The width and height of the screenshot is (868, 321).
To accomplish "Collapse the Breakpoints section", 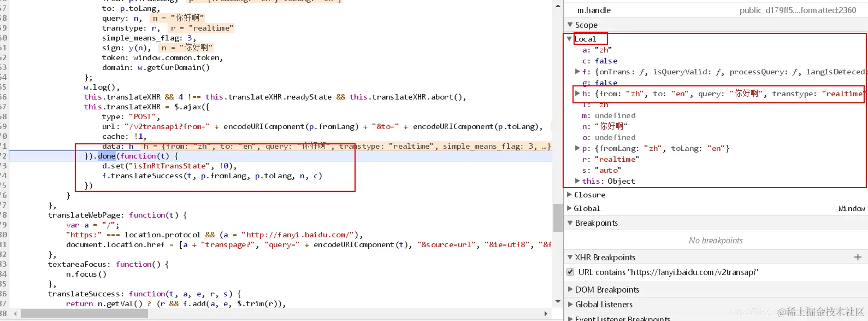I will pos(570,223).
